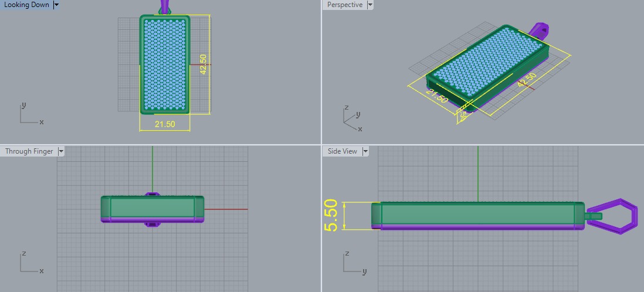Screen dimensions: 644x292
Task: Select the blue gem field in Perspective view
Action: pos(488,62)
